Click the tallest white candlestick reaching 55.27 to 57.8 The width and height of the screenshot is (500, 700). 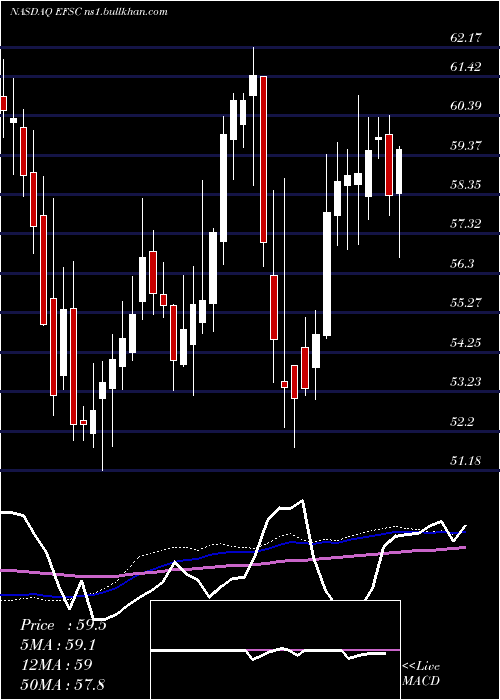coord(327,274)
